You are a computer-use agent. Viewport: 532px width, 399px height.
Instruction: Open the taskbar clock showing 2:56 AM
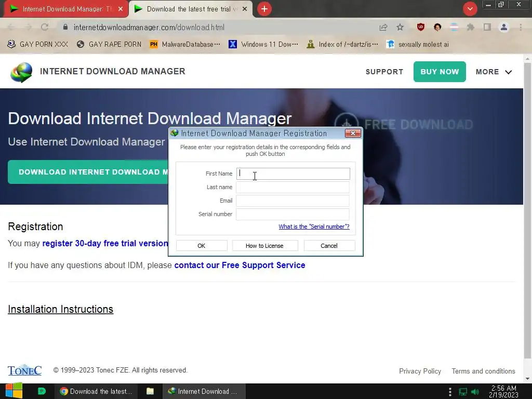tap(503, 391)
